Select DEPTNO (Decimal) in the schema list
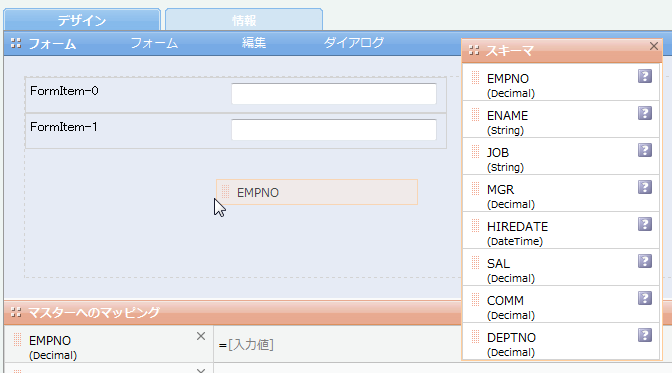This screenshot has width=672, height=373. tap(561, 341)
